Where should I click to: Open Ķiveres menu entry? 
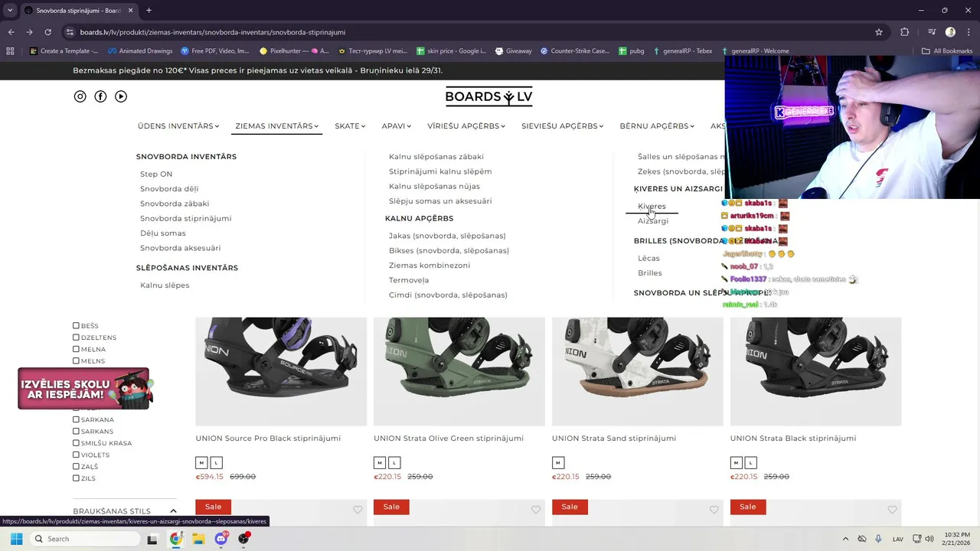pyautogui.click(x=652, y=207)
